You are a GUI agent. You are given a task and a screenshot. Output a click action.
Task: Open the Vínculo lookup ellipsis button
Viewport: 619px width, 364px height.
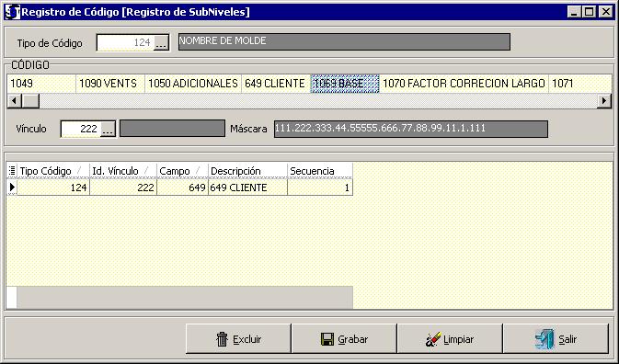[x=108, y=129]
